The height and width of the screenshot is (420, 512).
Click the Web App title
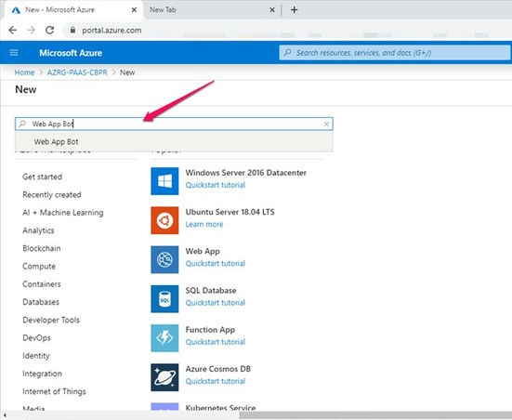click(x=203, y=251)
